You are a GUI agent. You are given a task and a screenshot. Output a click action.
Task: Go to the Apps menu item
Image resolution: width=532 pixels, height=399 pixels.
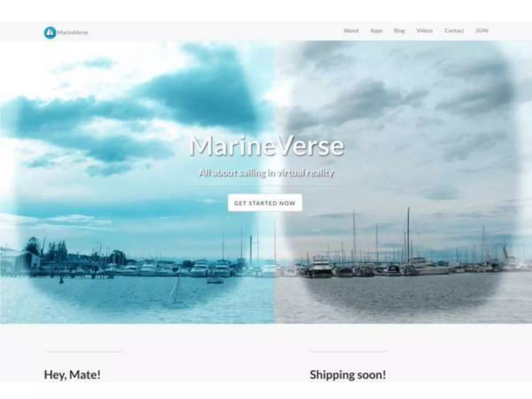pyautogui.click(x=376, y=31)
